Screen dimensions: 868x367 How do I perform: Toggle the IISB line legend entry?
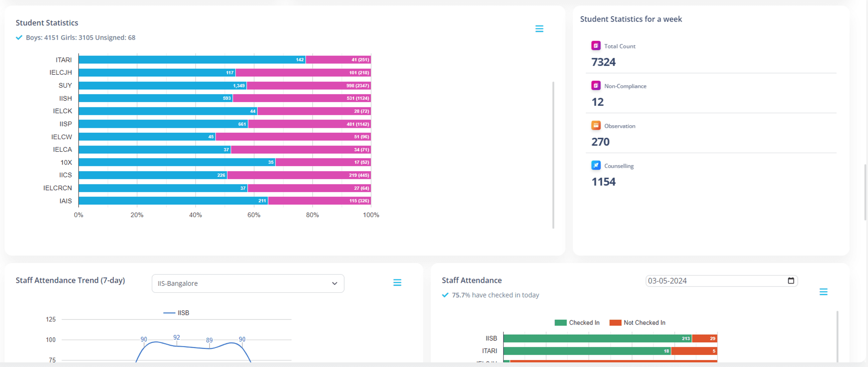click(x=176, y=313)
